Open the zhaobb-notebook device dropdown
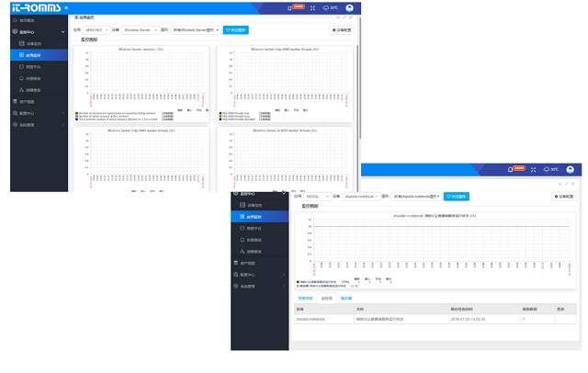The width and height of the screenshot is (588, 373). [361, 197]
